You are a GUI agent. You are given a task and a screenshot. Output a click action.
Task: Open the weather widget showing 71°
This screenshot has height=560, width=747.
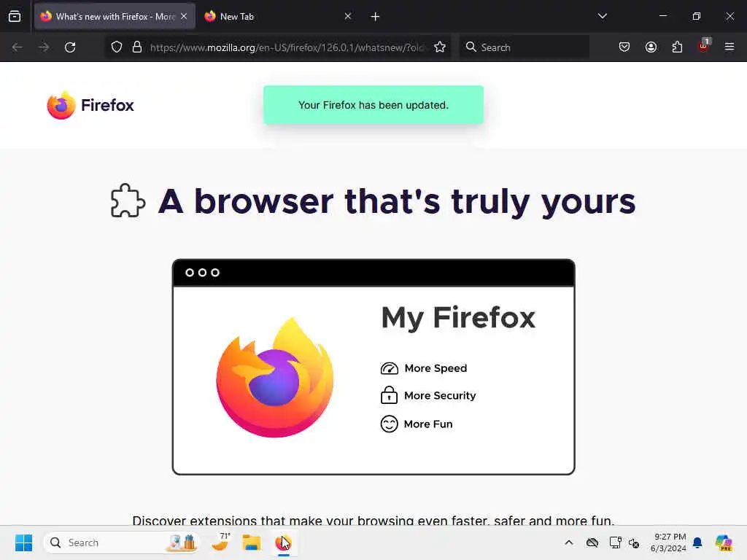click(220, 542)
